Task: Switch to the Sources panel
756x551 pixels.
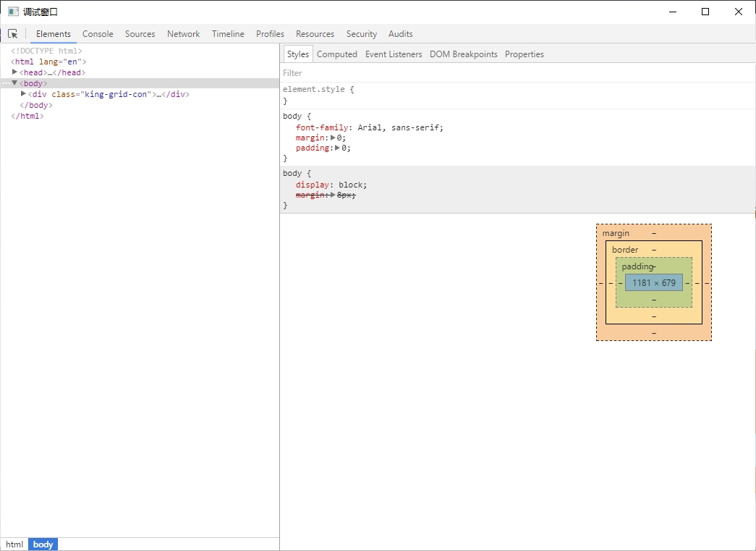Action: [x=140, y=34]
